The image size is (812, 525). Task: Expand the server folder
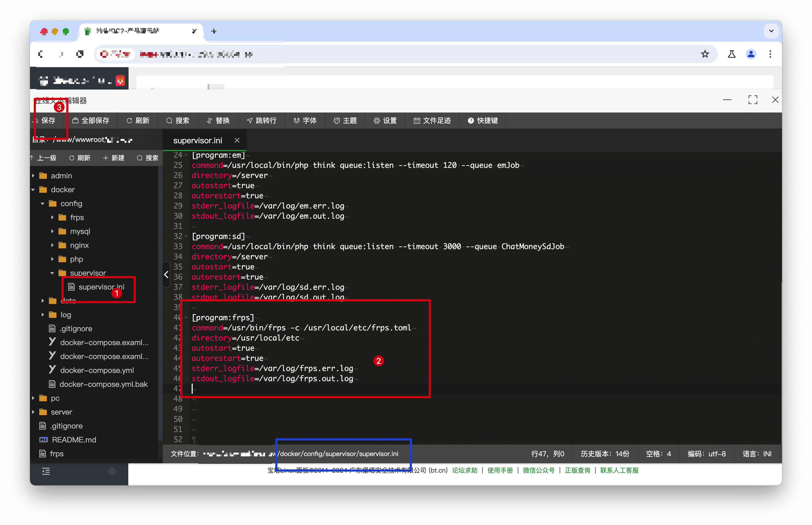click(x=33, y=412)
